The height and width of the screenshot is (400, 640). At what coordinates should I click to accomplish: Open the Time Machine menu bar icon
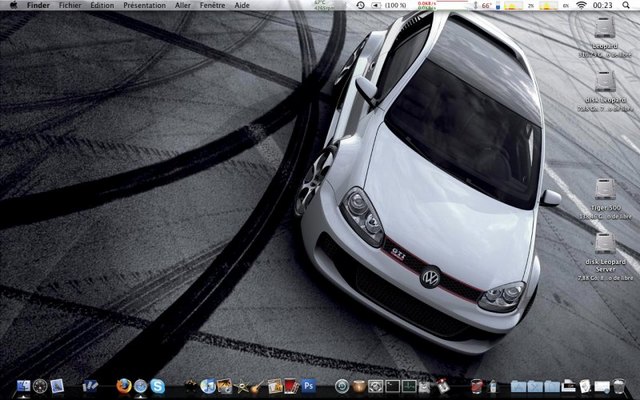360,6
